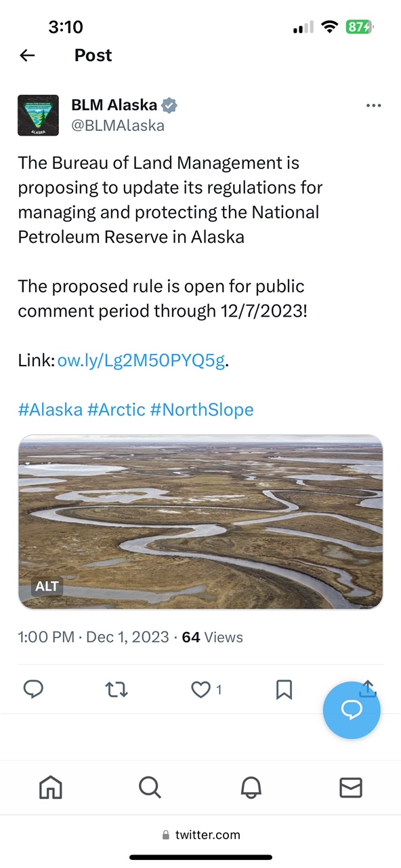Viewport: 401px width, 868px height.
Task: Open the post options three-dot menu
Action: click(373, 105)
